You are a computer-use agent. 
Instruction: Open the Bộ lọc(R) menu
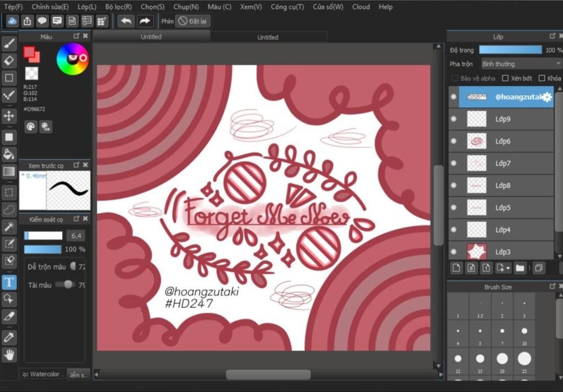(x=119, y=7)
